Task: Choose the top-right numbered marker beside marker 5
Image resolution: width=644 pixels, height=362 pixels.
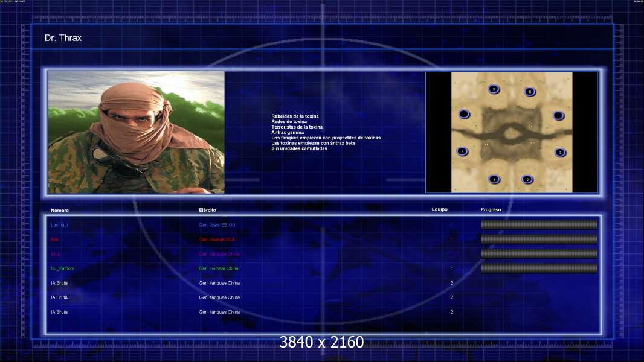Action: click(x=530, y=92)
